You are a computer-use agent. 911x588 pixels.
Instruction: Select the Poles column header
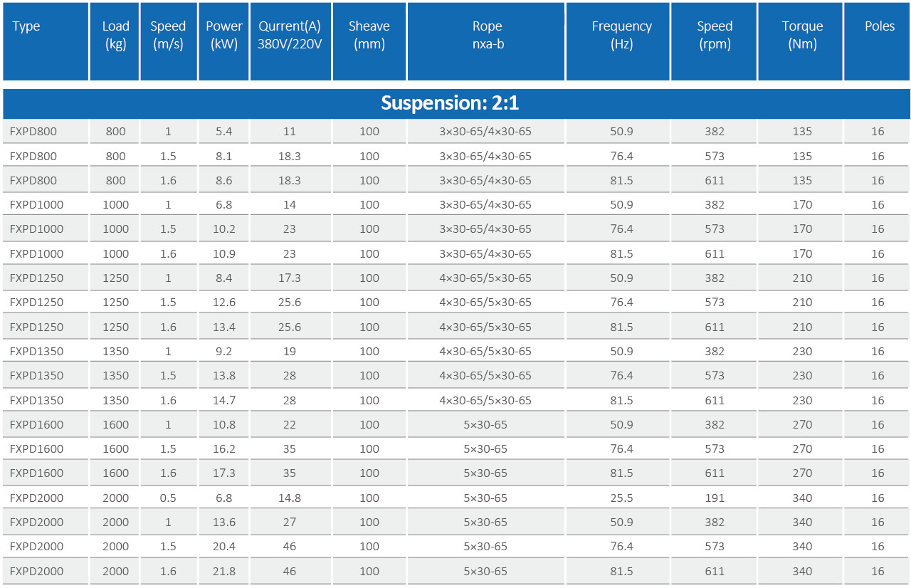(880, 26)
